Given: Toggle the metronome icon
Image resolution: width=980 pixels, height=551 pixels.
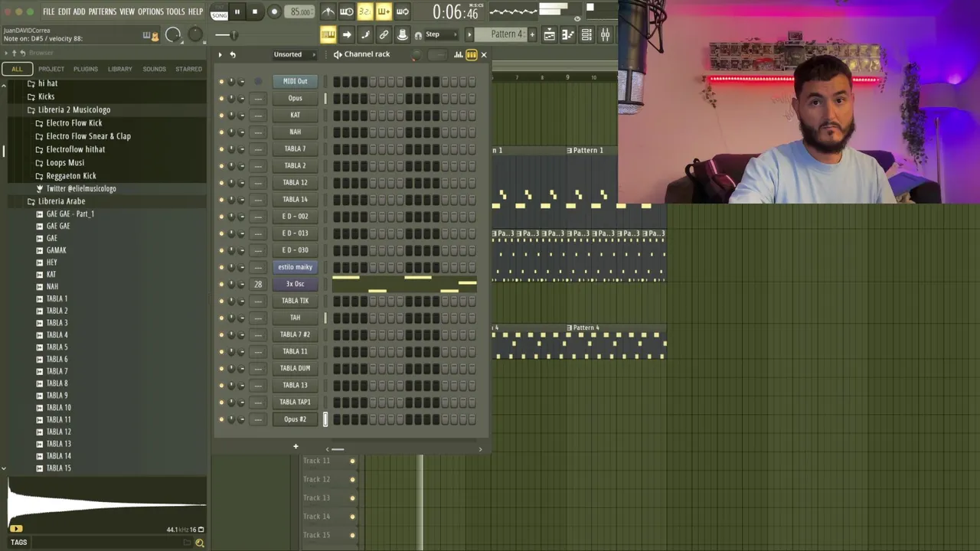Looking at the screenshot, I should 328,11.
